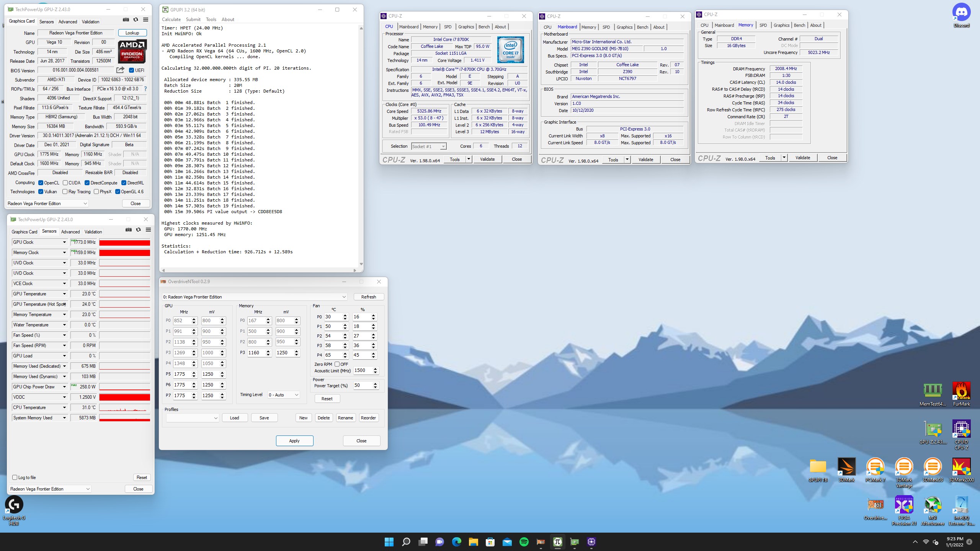Switch to Bench tab in third CPU-Z window

click(799, 25)
